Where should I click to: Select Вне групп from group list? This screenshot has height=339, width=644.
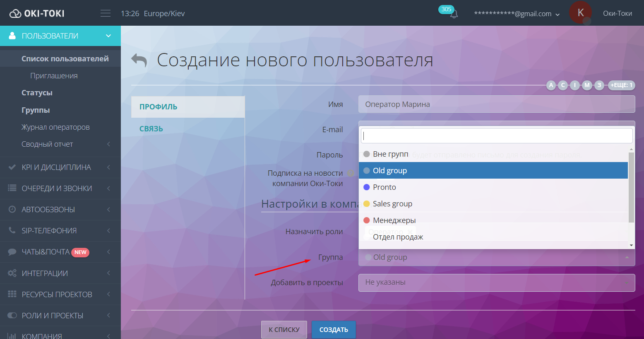coord(493,154)
